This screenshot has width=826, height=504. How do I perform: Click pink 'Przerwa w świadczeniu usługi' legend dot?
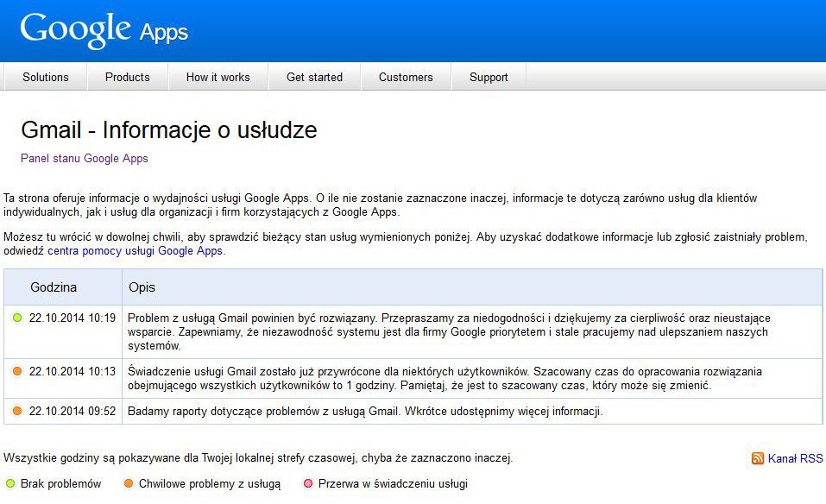pos(308,483)
